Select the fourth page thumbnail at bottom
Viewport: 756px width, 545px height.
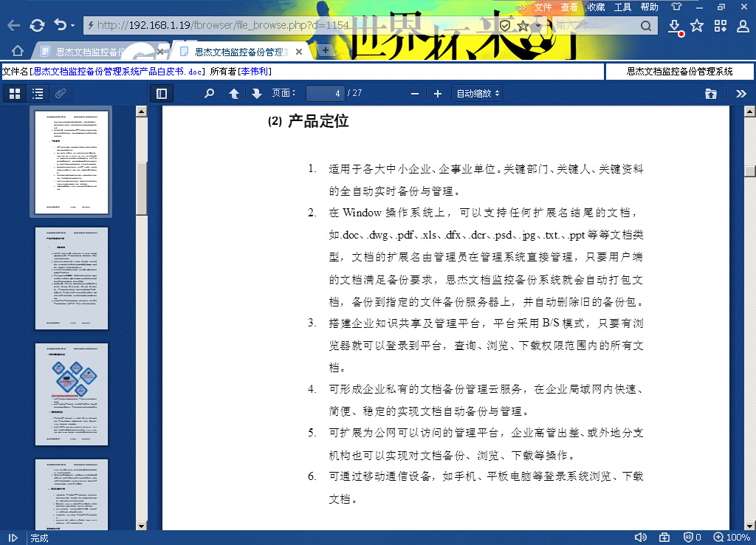coord(72,494)
